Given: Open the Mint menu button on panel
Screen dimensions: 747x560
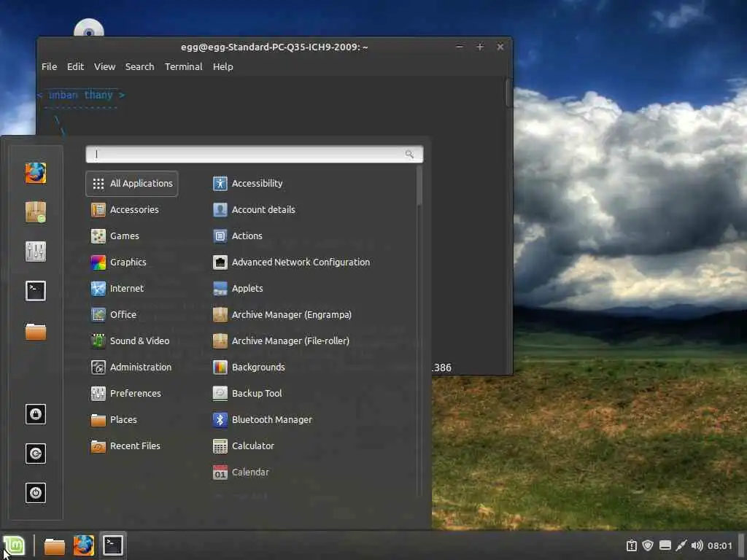Looking at the screenshot, I should [x=14, y=545].
